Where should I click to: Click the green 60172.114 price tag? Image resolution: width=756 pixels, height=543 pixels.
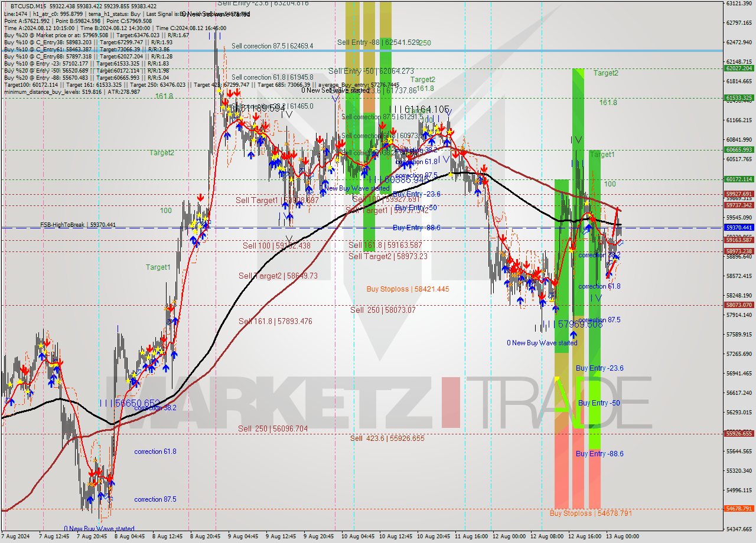(x=739, y=179)
